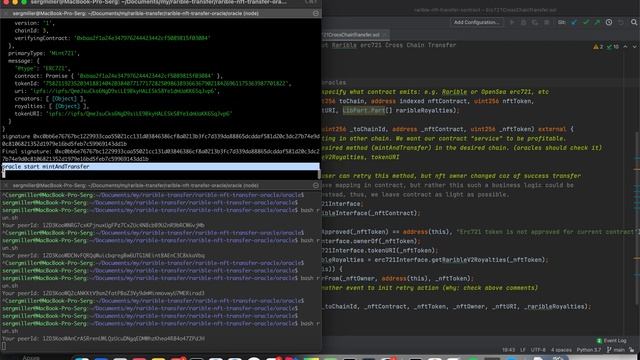Toggle the read-only lock icon in the status bar

632,350
